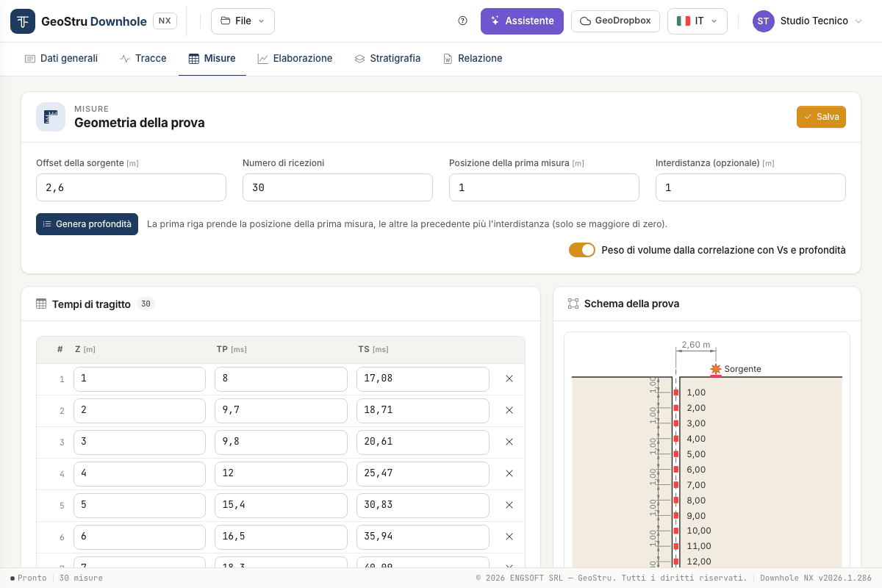This screenshot has height=588, width=882.
Task: Click the Pronto status indicator
Action: 29,578
